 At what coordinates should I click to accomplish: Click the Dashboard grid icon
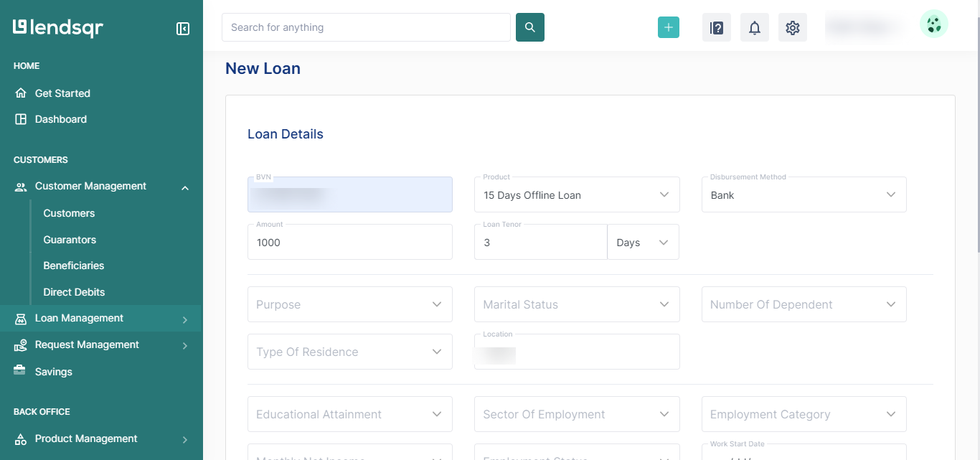pyautogui.click(x=21, y=119)
